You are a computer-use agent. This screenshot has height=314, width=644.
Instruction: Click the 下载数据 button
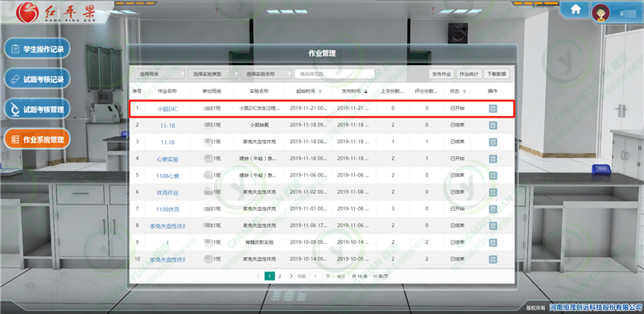[496, 74]
